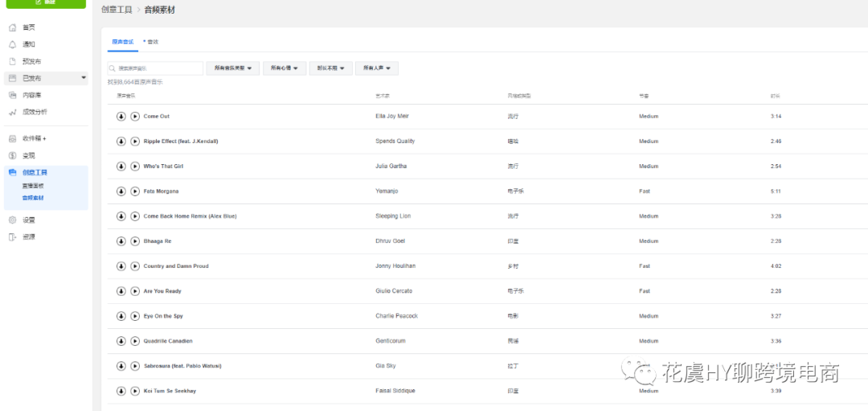Open 设置 settings in sidebar
The image size is (868, 411).
[29, 220]
